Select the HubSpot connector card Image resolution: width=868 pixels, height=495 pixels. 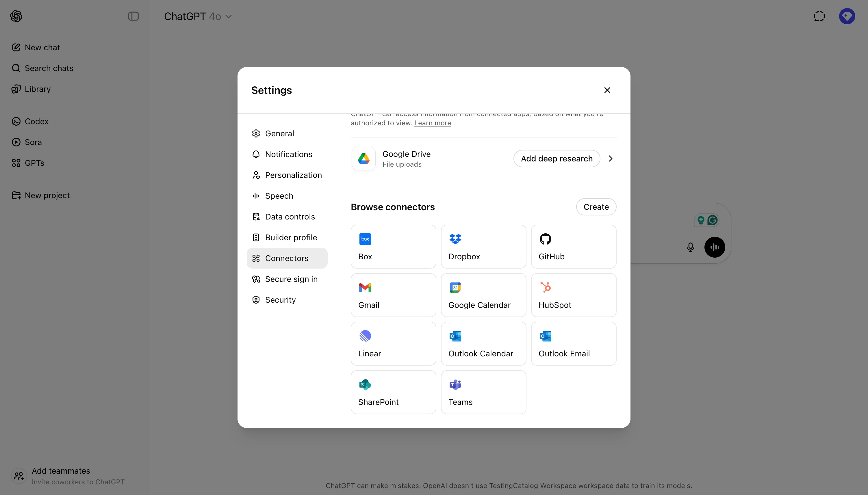pos(574,295)
